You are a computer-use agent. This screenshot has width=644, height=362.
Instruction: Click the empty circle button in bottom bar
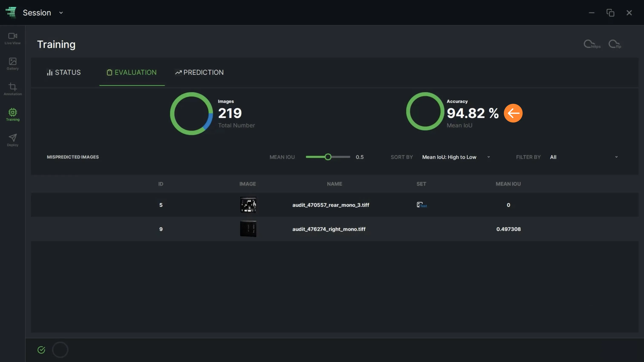coord(60,350)
